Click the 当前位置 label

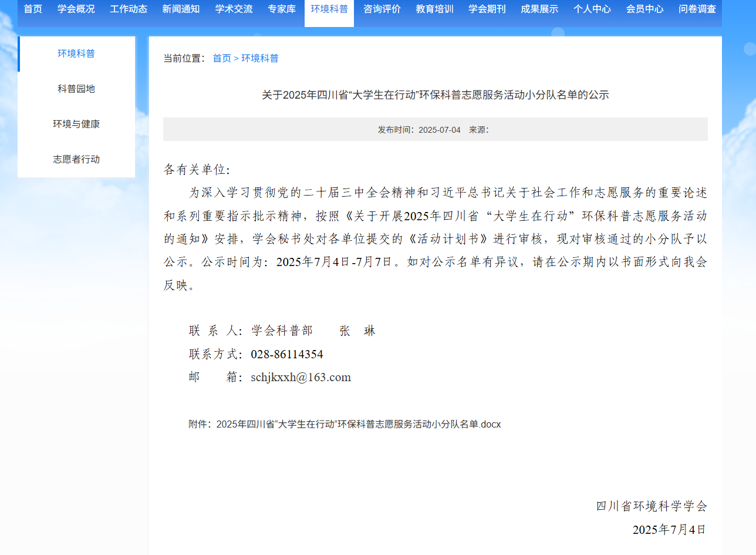click(184, 58)
